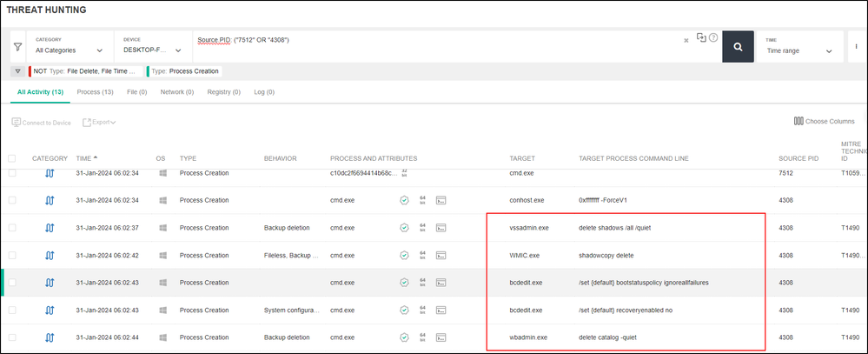Click the Source PID '7512' cell
868x354 pixels.
[785, 173]
